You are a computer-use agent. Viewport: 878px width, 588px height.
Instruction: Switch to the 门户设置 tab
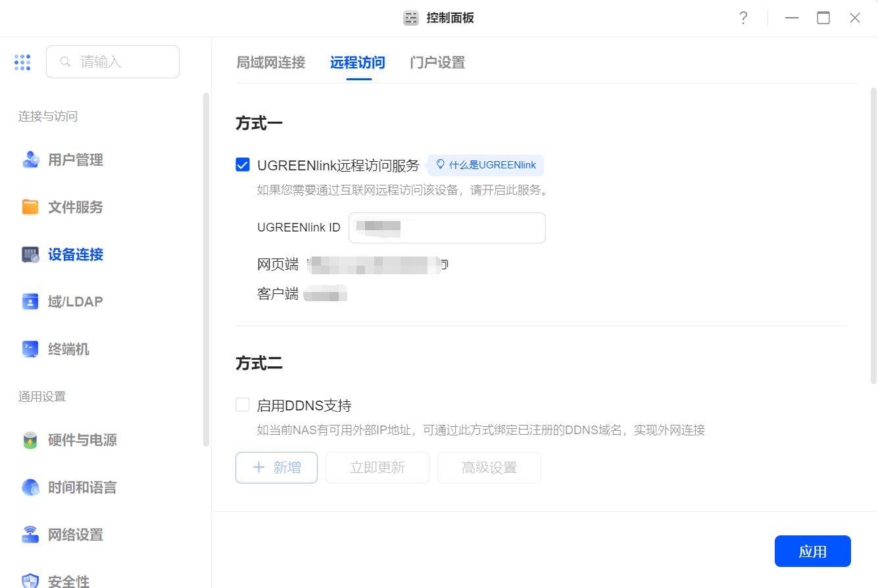coord(437,63)
